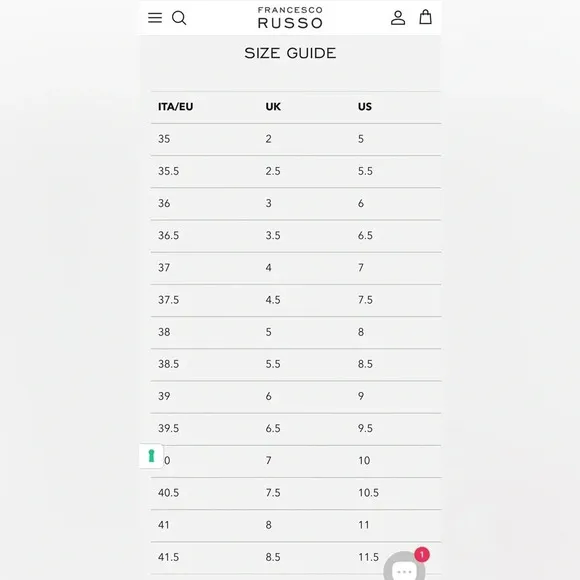
Task: Click the ITA/EU size 35 cell
Action: pos(164,139)
